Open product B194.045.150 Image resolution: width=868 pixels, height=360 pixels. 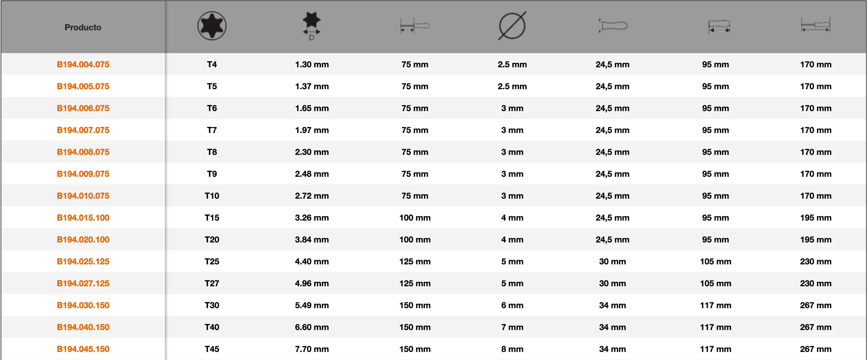[83, 349]
